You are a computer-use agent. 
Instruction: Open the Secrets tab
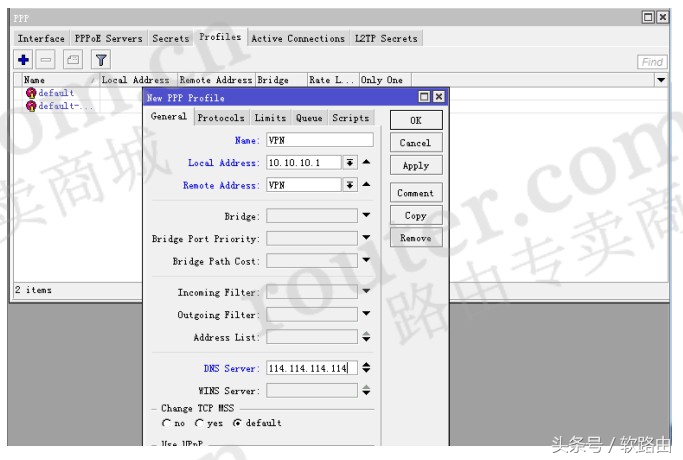point(171,38)
